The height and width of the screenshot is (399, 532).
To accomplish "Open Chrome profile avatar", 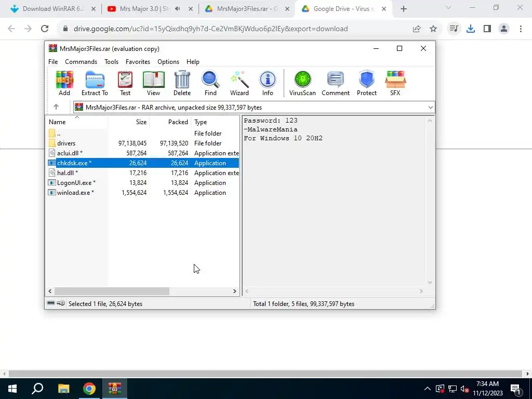I will 504,29.
